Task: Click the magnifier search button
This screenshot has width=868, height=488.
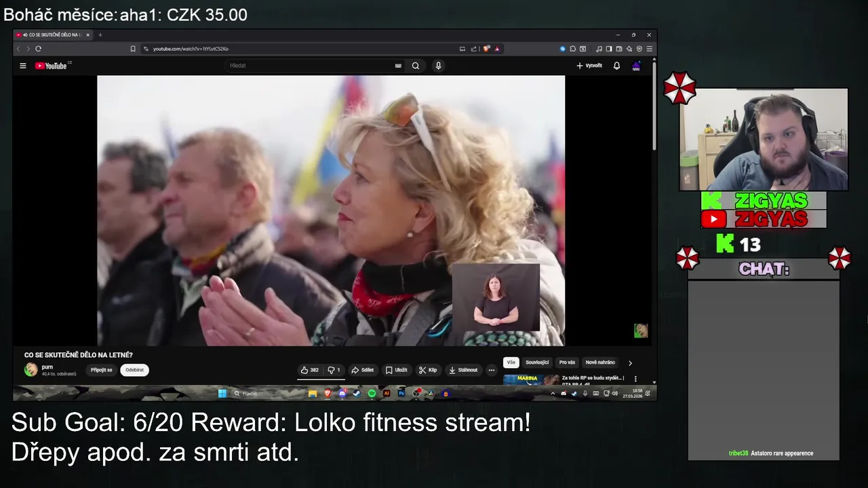Action: pos(416,66)
